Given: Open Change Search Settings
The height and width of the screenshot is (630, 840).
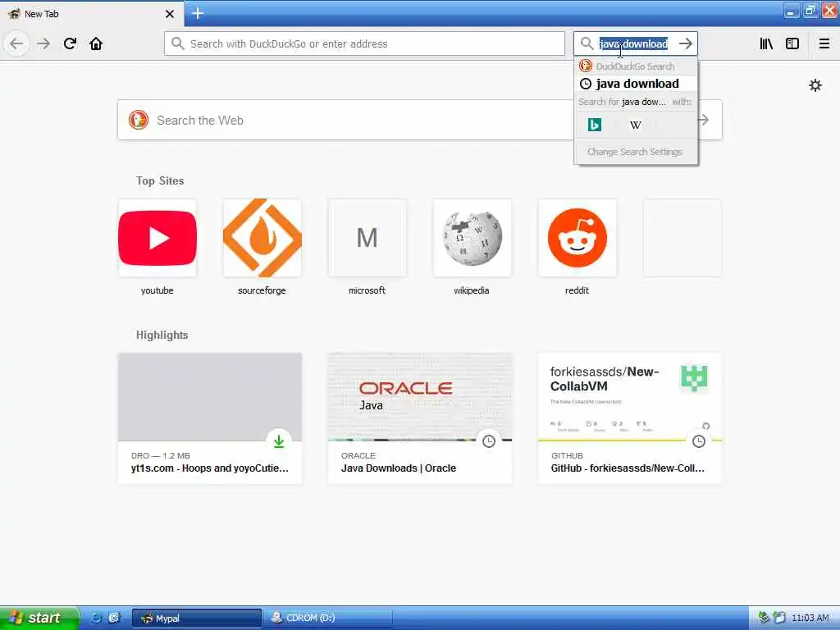Looking at the screenshot, I should click(x=636, y=152).
